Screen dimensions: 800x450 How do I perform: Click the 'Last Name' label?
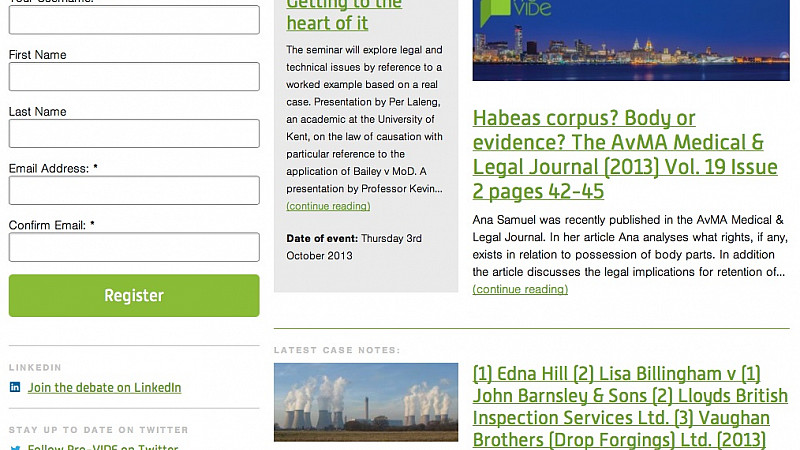pos(38,111)
